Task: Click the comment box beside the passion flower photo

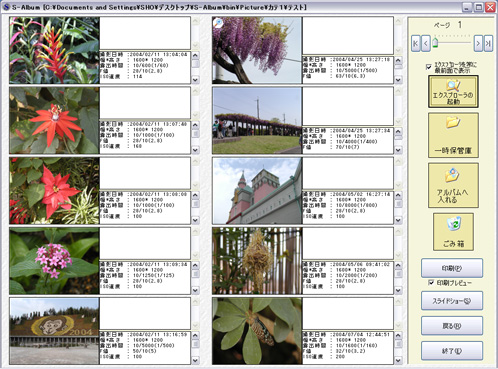Action: coord(145,103)
